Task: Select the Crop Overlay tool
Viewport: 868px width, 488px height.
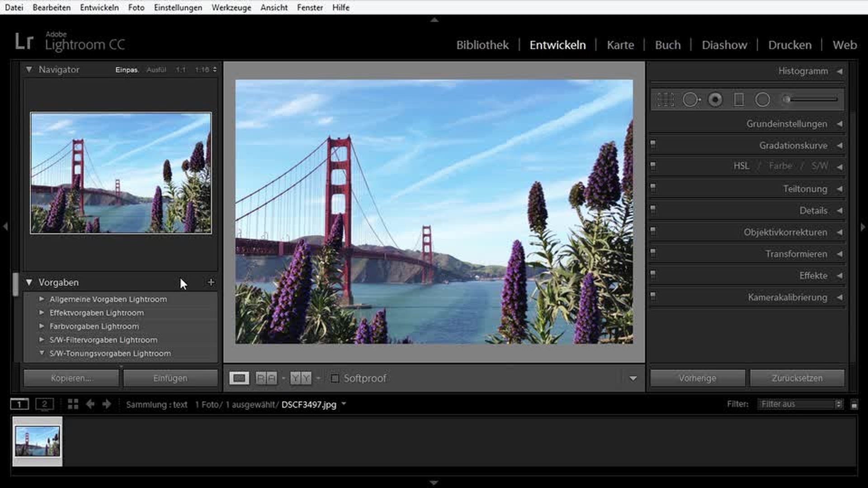Action: (665, 99)
